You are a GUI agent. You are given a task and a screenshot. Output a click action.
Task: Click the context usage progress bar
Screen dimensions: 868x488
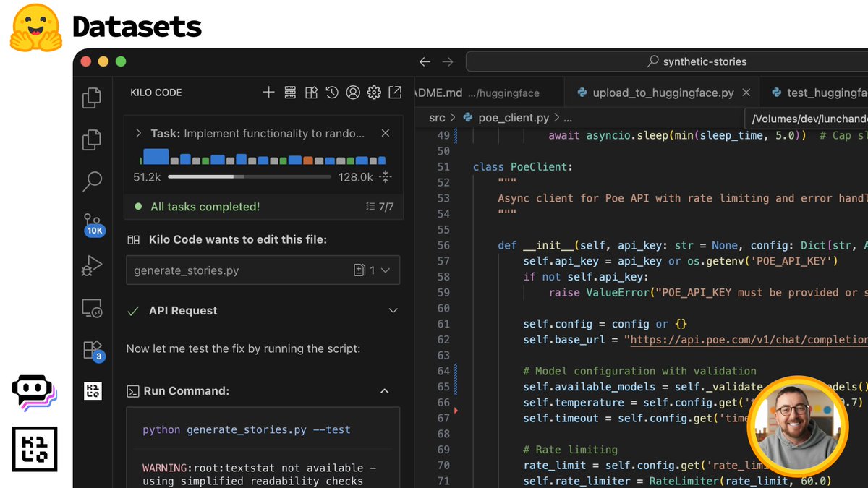tap(250, 176)
